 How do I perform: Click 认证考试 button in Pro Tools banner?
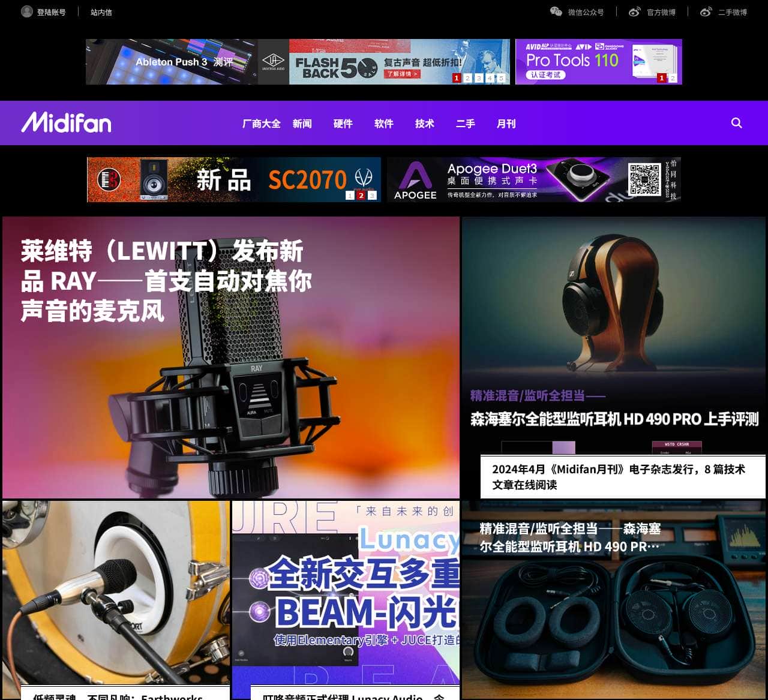tap(545, 75)
